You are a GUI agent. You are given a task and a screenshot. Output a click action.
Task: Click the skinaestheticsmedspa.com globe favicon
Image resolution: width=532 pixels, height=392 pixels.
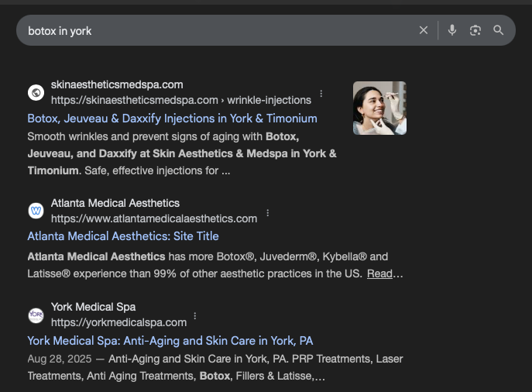pyautogui.click(x=36, y=92)
